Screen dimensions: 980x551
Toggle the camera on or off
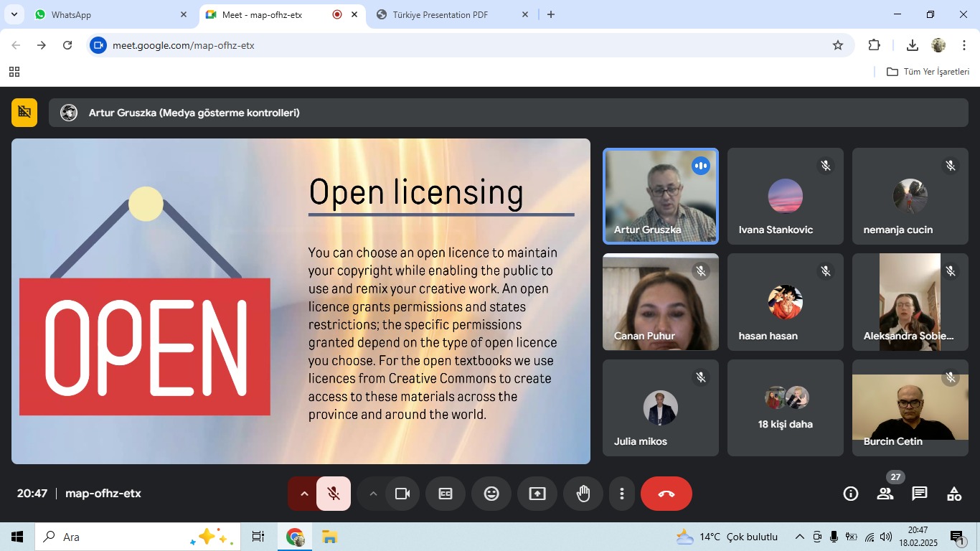[x=402, y=494]
